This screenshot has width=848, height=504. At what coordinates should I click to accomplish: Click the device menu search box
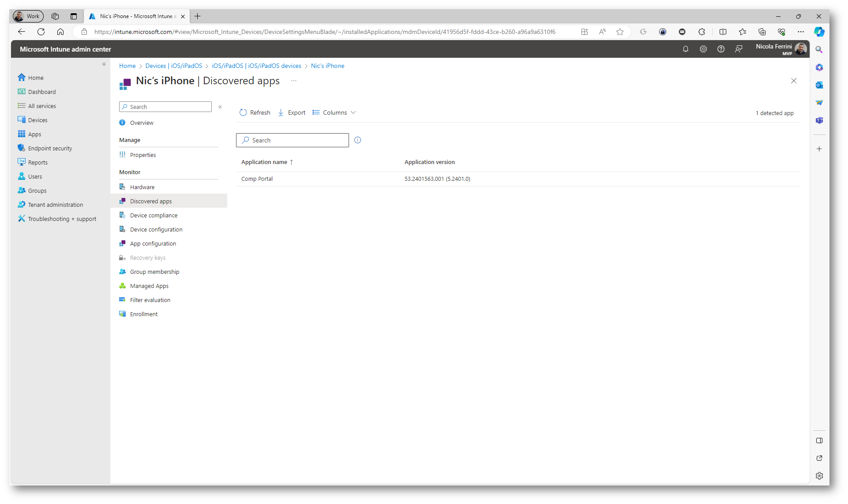tap(165, 107)
